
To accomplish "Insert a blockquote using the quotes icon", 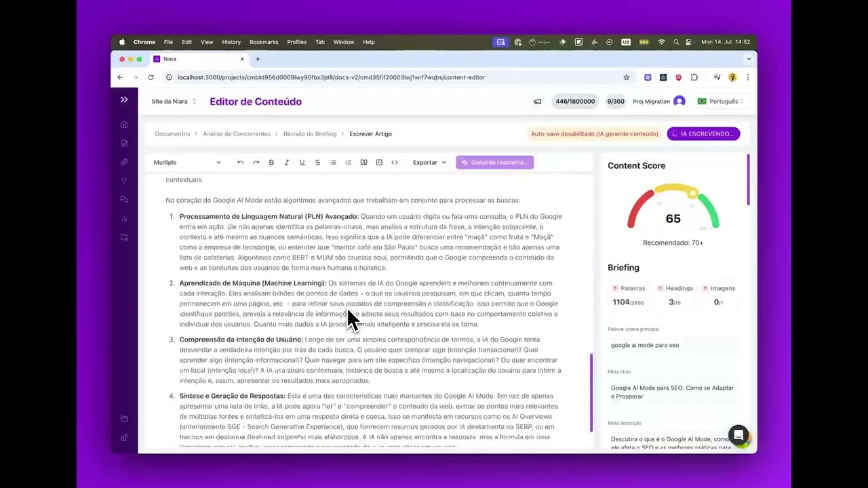I will 363,162.
